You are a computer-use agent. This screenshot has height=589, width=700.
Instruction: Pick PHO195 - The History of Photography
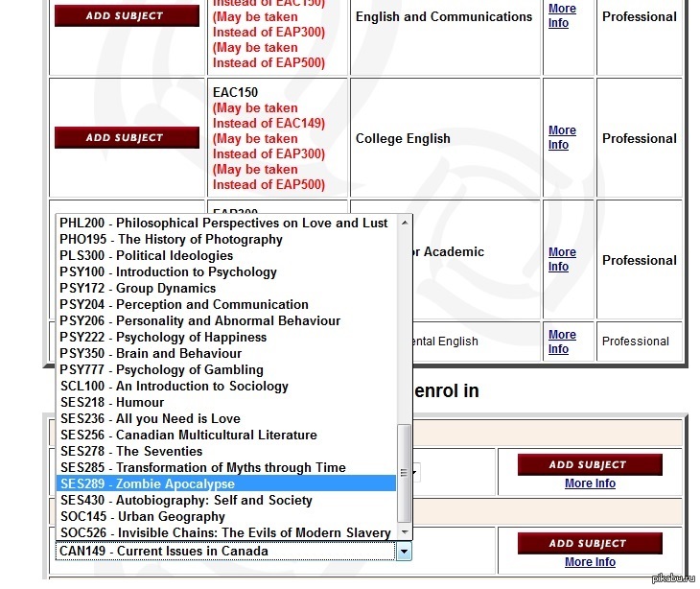pos(171,239)
